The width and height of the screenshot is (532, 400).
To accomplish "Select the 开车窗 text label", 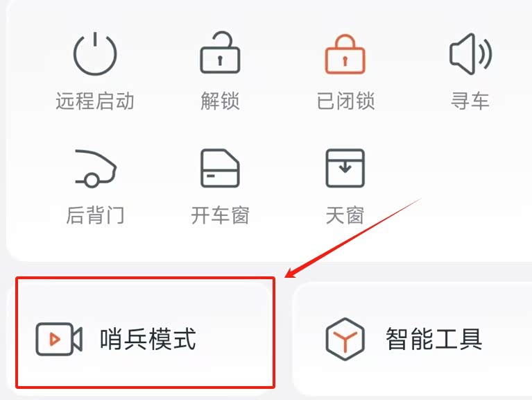I will (220, 215).
